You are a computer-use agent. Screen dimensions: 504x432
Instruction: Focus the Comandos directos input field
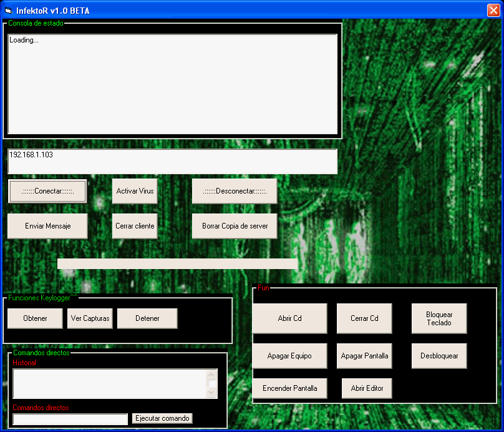pyautogui.click(x=70, y=419)
